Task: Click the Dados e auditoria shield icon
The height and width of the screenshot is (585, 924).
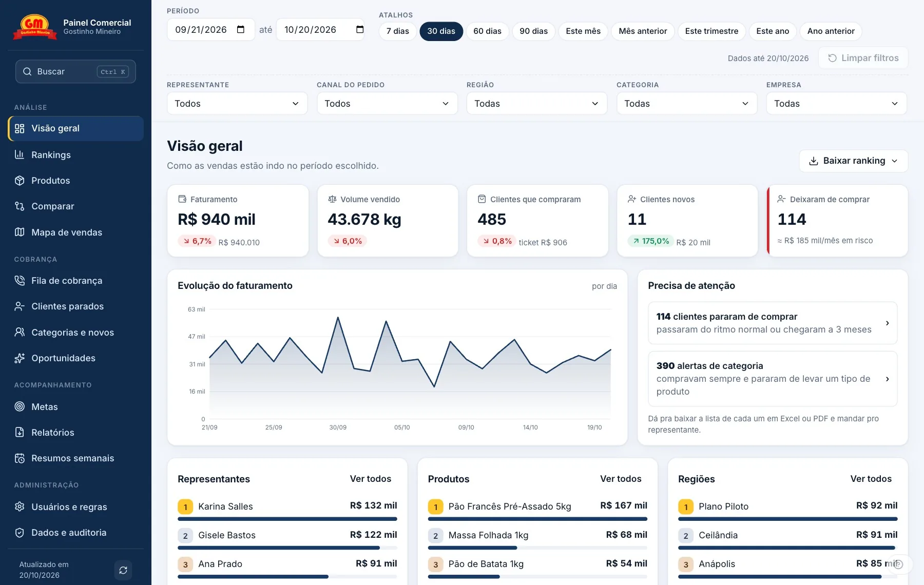Action: [20, 533]
